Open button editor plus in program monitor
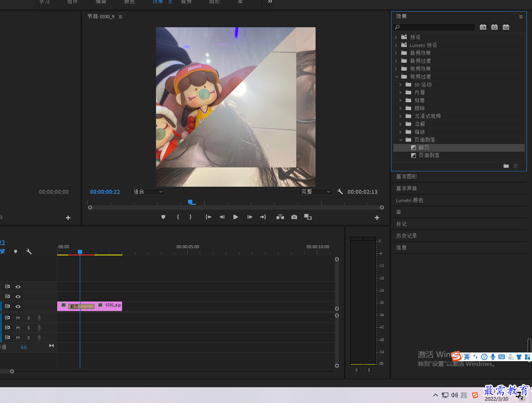Screen dimensions: 532x403 377,217
